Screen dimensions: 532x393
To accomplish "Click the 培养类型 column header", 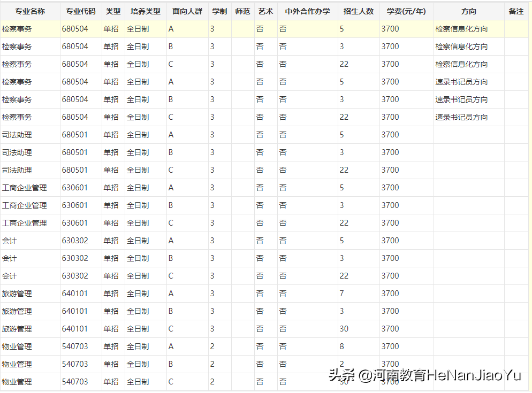I will click(146, 12).
